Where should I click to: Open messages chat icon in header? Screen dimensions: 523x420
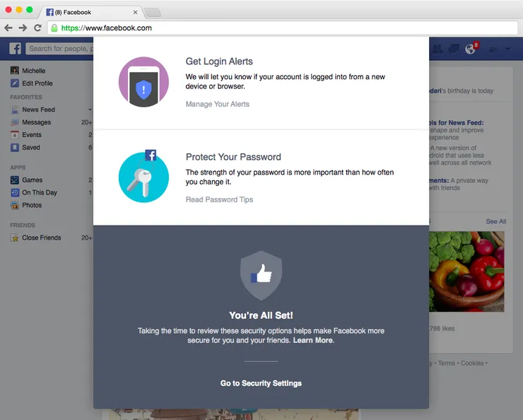coord(454,49)
